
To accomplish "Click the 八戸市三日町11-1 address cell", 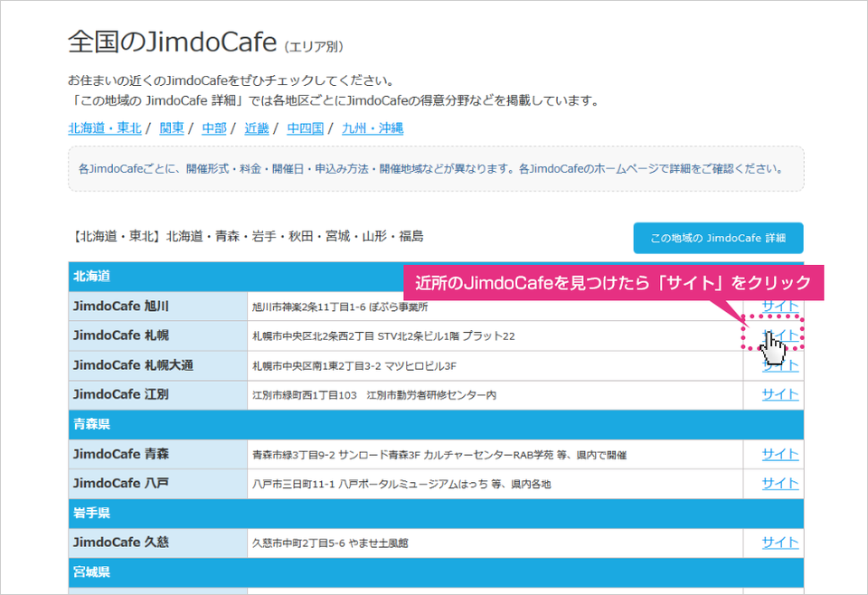I will (495, 484).
